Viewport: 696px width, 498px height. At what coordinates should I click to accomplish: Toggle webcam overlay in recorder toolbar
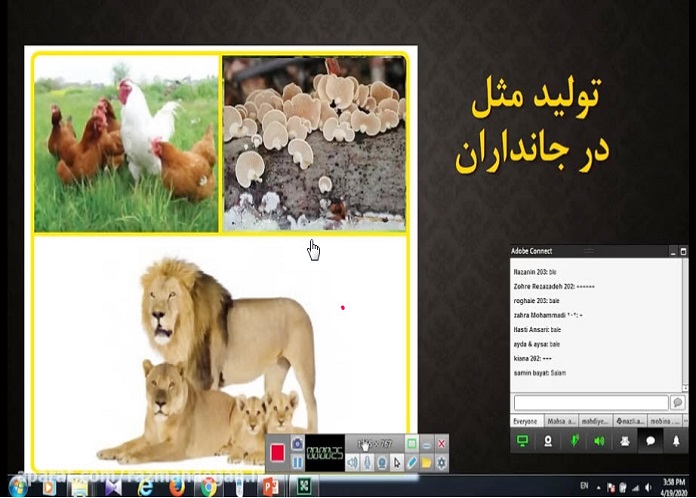[x=382, y=463]
